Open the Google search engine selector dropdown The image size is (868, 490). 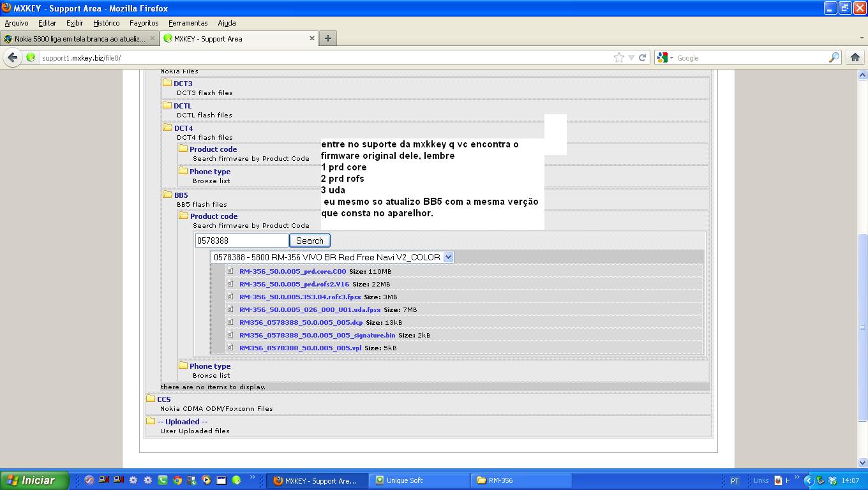[665, 57]
